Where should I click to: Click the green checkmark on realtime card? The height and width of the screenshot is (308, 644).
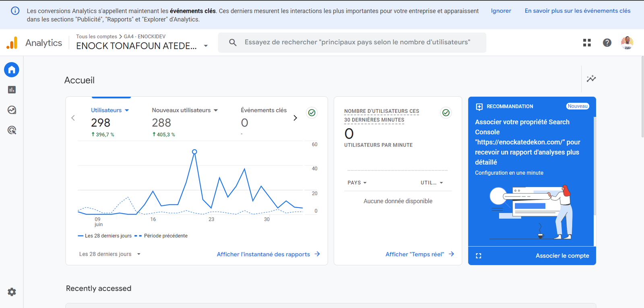click(x=446, y=112)
